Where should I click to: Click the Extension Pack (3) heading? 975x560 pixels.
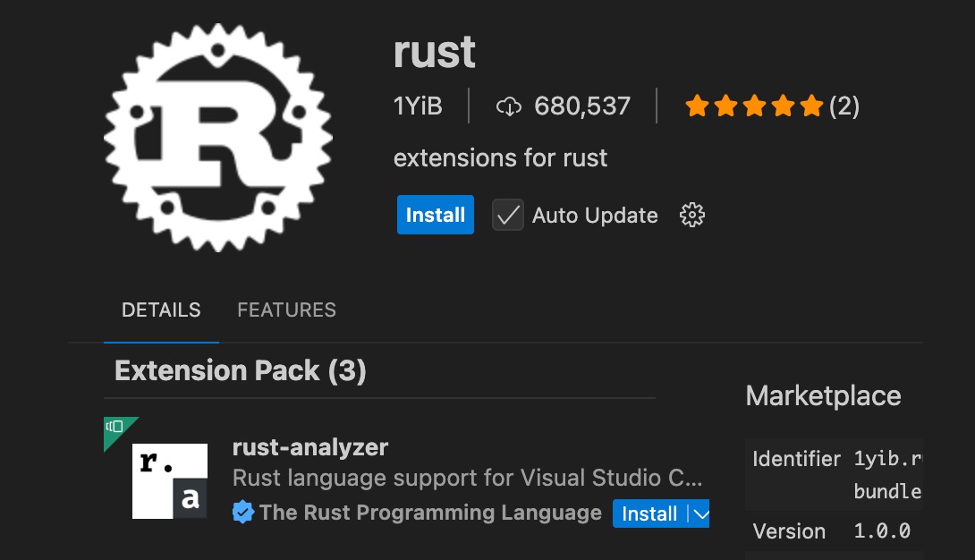coord(241,370)
